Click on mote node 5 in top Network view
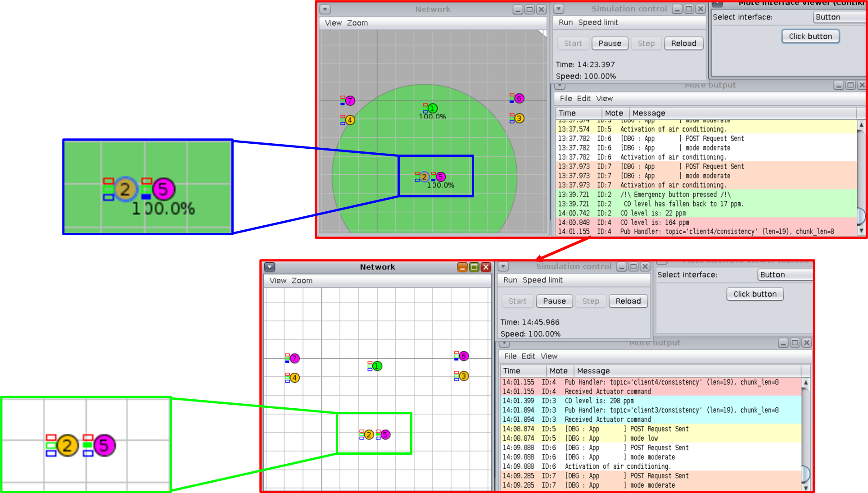Image resolution: width=868 pixels, height=493 pixels. [x=441, y=177]
